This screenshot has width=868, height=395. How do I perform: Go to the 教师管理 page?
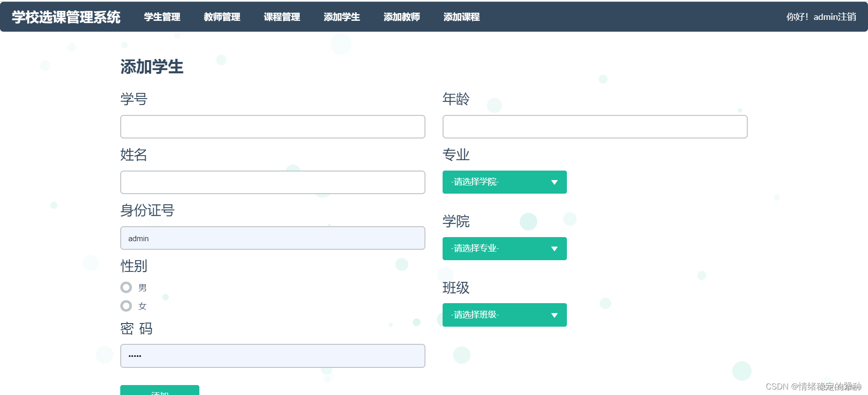tap(222, 17)
